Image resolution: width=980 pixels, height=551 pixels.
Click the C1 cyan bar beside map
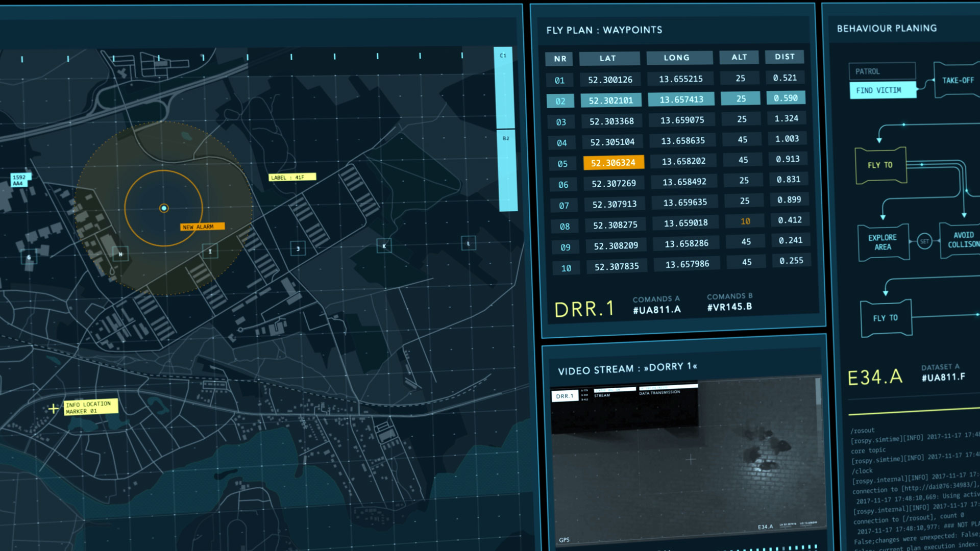tap(505, 88)
